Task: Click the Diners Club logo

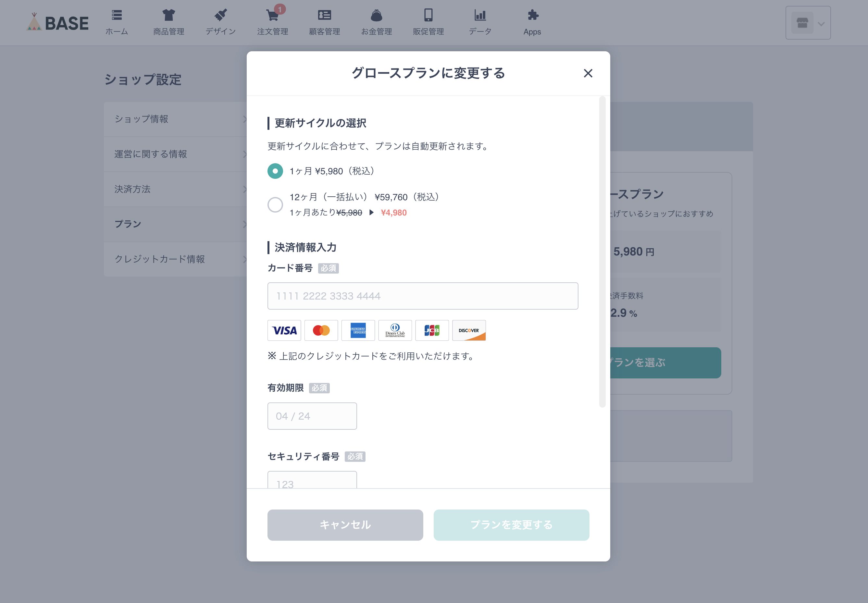Action: tap(395, 331)
